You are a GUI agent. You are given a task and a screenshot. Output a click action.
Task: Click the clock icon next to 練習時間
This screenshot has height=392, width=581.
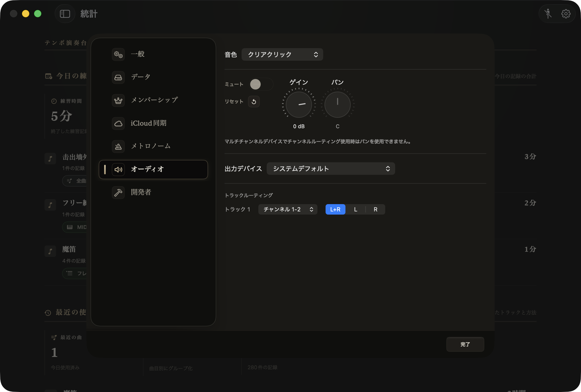(54, 101)
